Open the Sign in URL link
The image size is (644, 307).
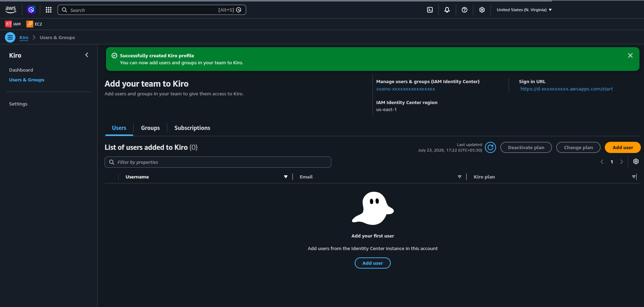[x=566, y=89]
